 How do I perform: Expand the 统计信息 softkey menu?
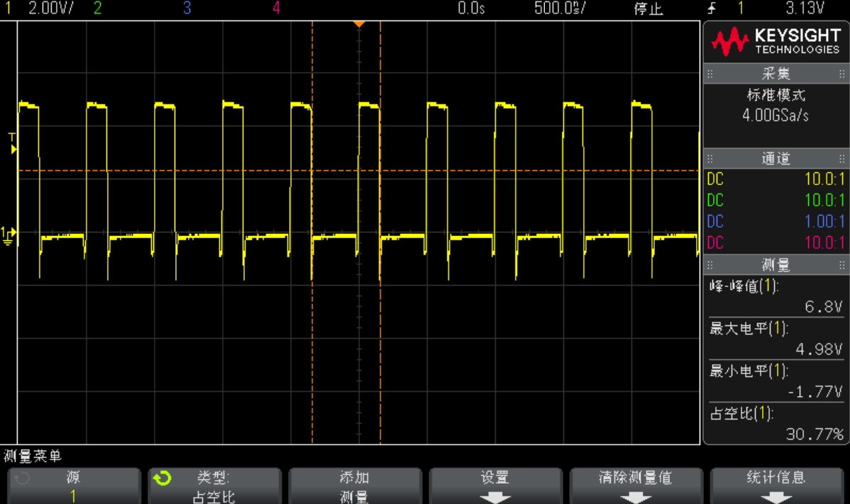click(776, 486)
